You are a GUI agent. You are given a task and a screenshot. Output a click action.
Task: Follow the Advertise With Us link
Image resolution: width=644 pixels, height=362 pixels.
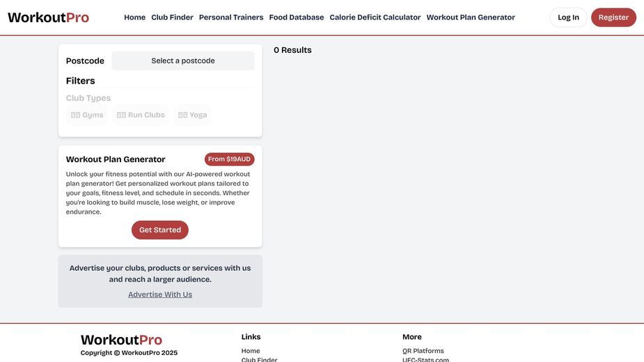(x=160, y=294)
